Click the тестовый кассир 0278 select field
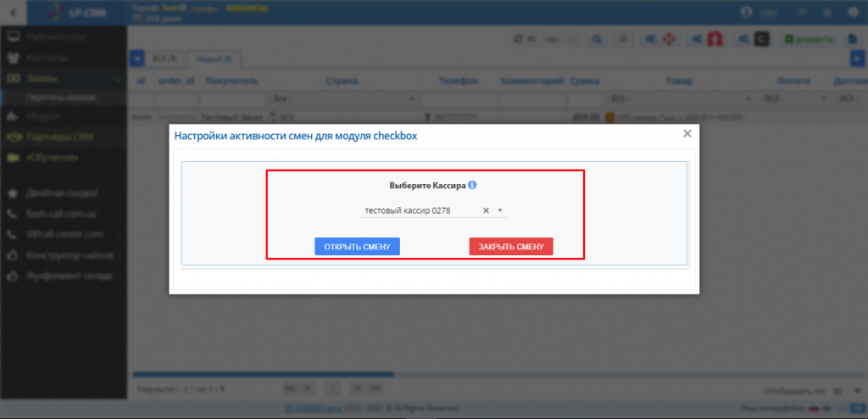Viewport: 868px width, 419px height. pos(433,210)
